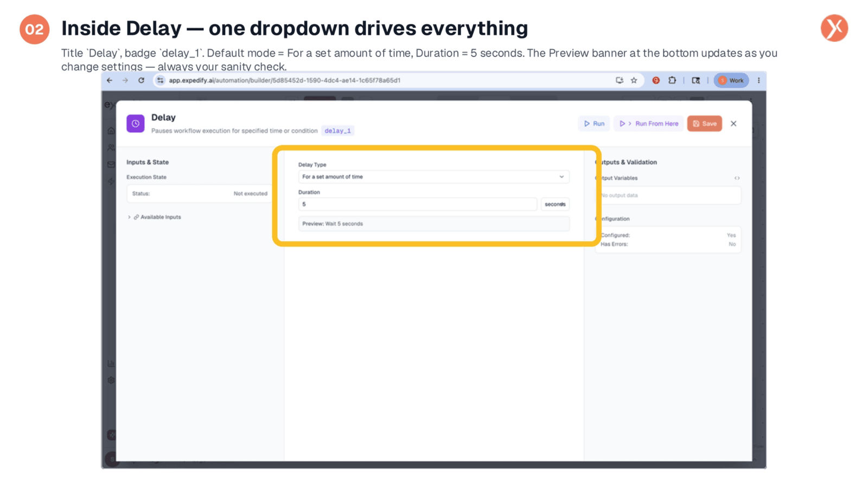
Task: Bookmark page with the star icon
Action: 634,80
